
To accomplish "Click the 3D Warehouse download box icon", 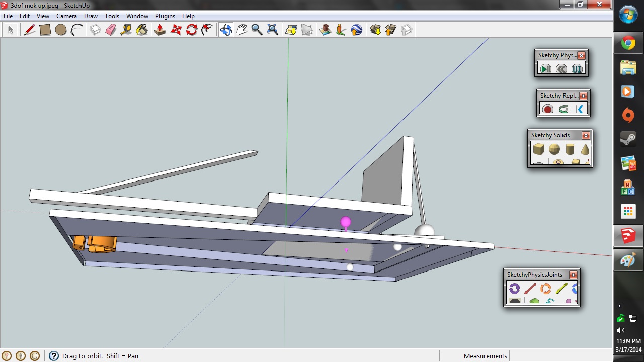I will [375, 30].
